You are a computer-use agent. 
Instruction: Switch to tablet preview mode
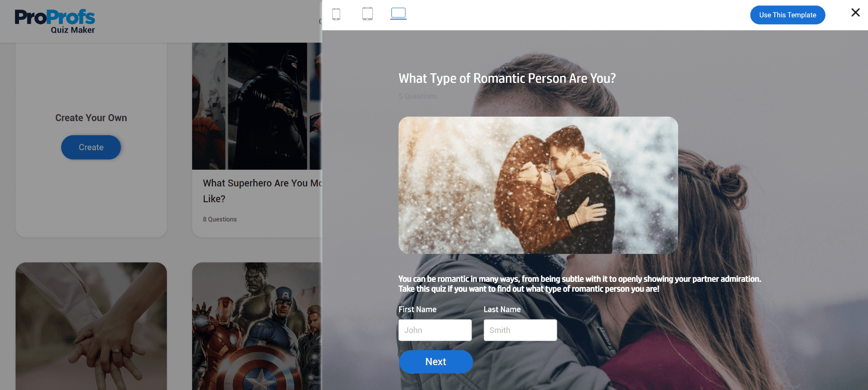[x=368, y=14]
